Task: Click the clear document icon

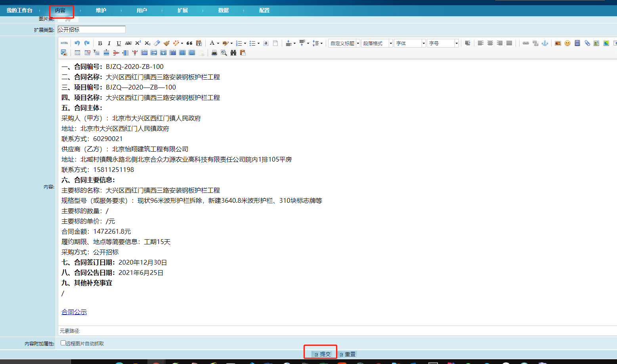Action: pyautogui.click(x=275, y=43)
